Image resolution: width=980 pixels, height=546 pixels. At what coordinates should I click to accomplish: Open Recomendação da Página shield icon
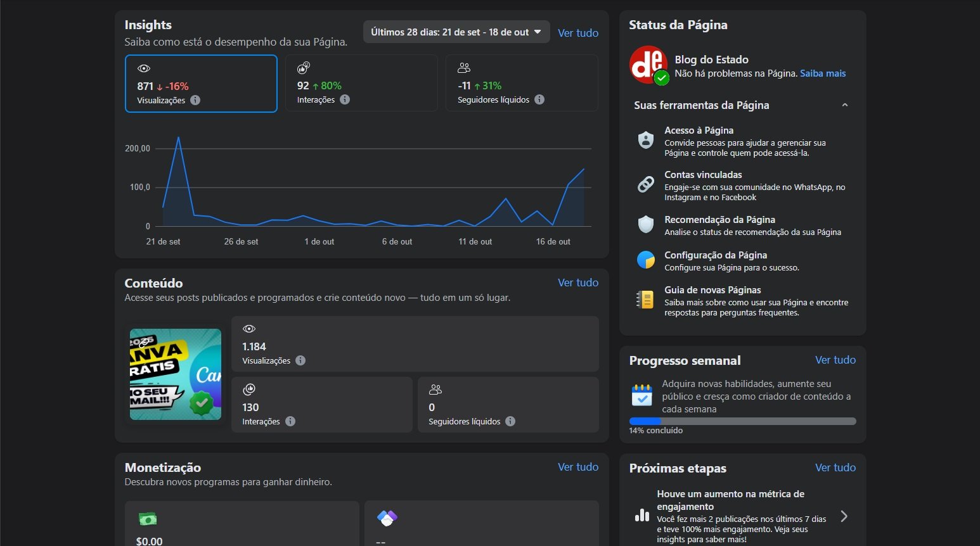[645, 224]
